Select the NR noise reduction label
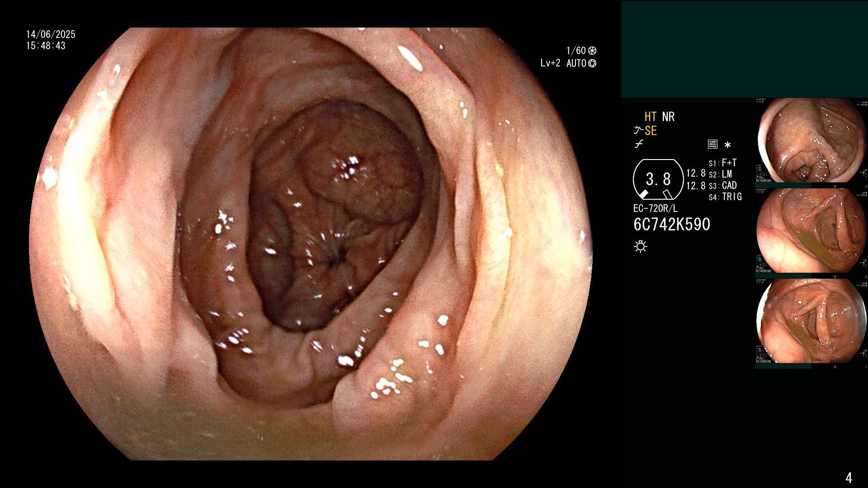Image resolution: width=868 pixels, height=488 pixels. coord(668,117)
